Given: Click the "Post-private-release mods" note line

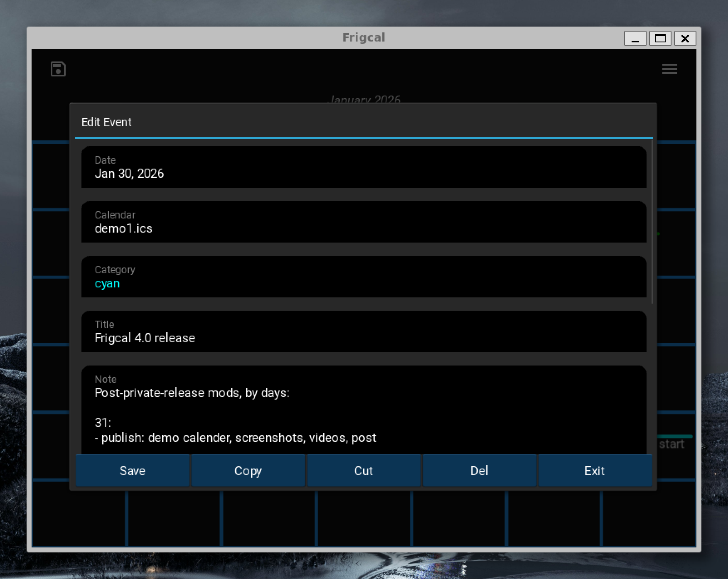Looking at the screenshot, I should pyautogui.click(x=192, y=393).
